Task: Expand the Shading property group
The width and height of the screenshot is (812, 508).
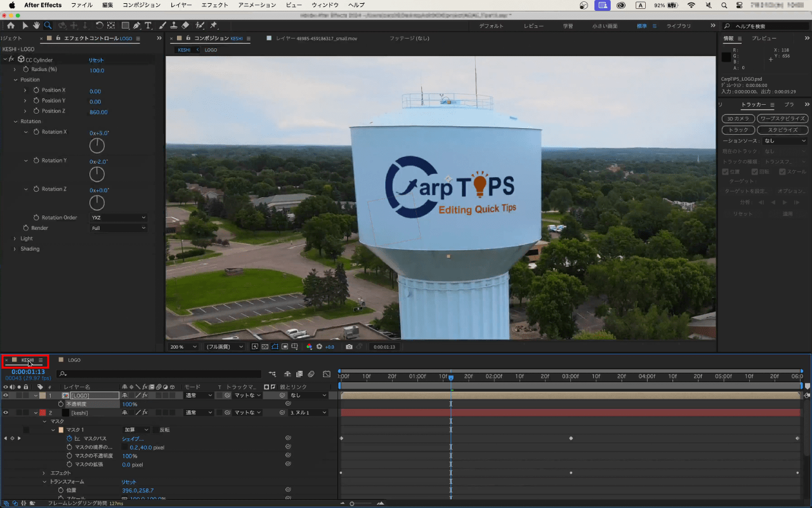Action: pos(15,249)
